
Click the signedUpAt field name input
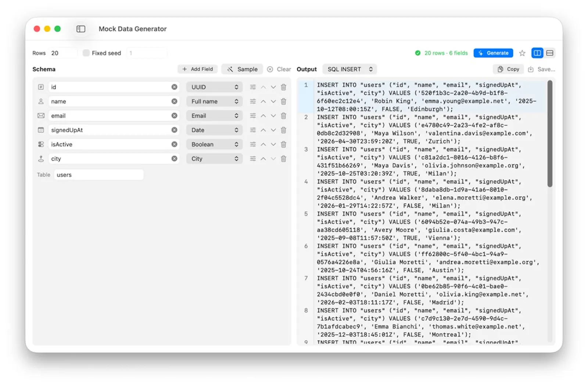[x=114, y=130]
